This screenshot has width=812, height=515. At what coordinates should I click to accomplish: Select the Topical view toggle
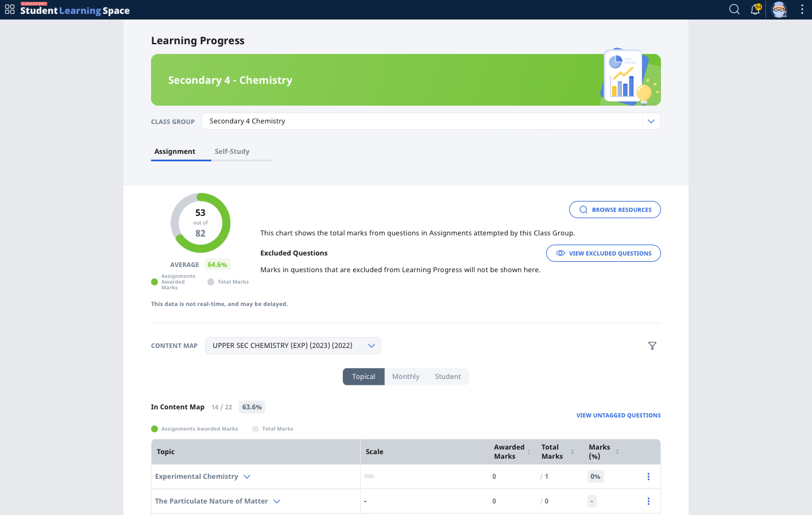pos(364,376)
